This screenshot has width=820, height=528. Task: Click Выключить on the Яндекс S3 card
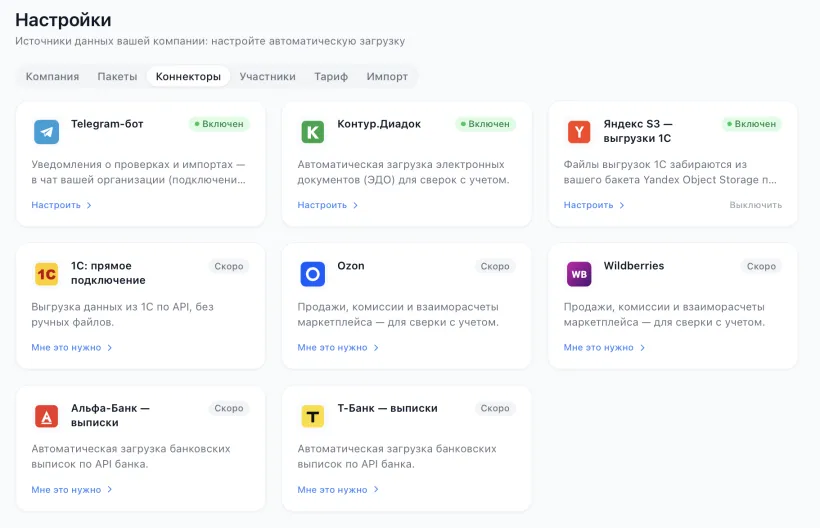coord(756,205)
